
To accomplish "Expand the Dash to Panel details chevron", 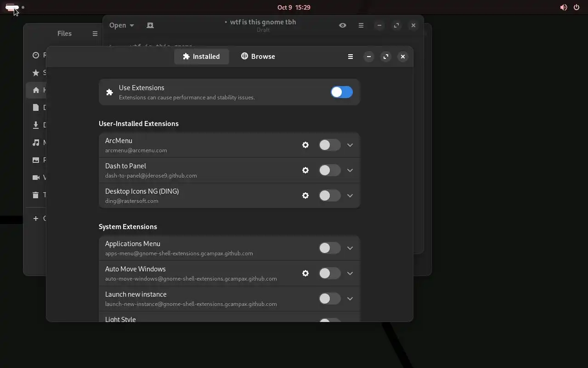I will 350,170.
